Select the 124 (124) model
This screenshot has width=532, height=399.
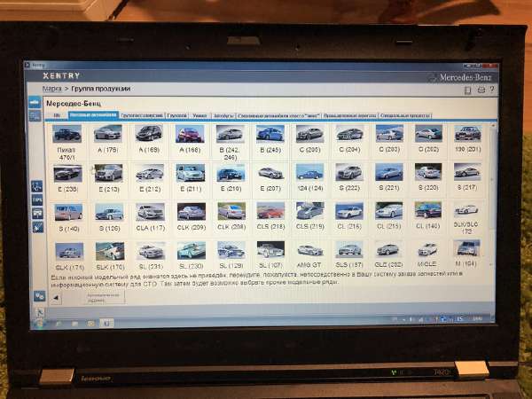pos(309,177)
